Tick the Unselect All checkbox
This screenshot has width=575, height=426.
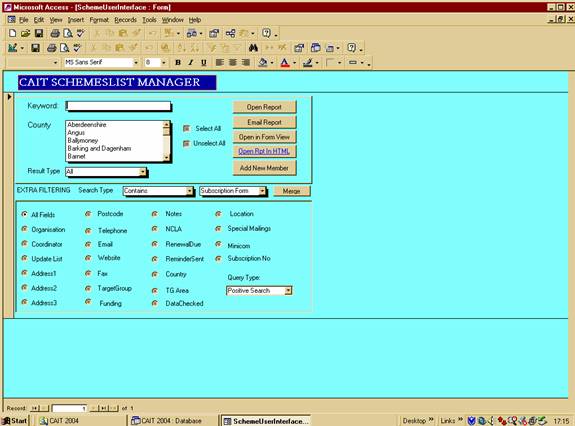coord(187,143)
